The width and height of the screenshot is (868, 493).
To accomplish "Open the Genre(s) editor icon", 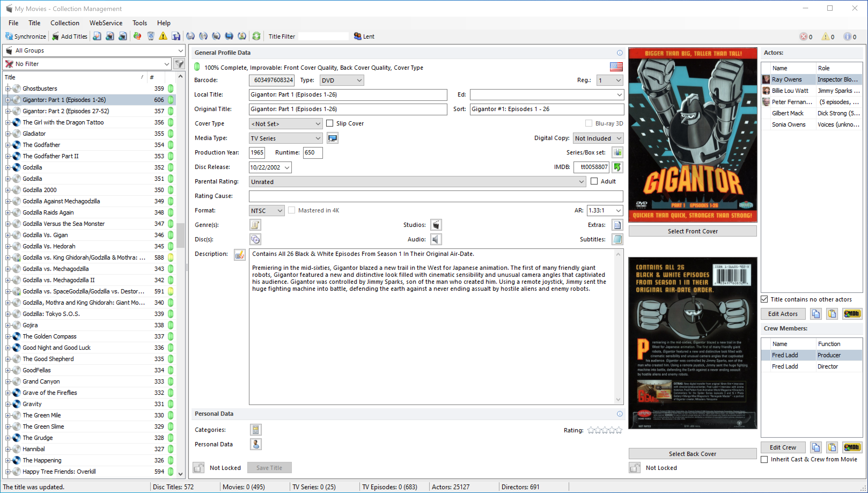I will click(255, 225).
